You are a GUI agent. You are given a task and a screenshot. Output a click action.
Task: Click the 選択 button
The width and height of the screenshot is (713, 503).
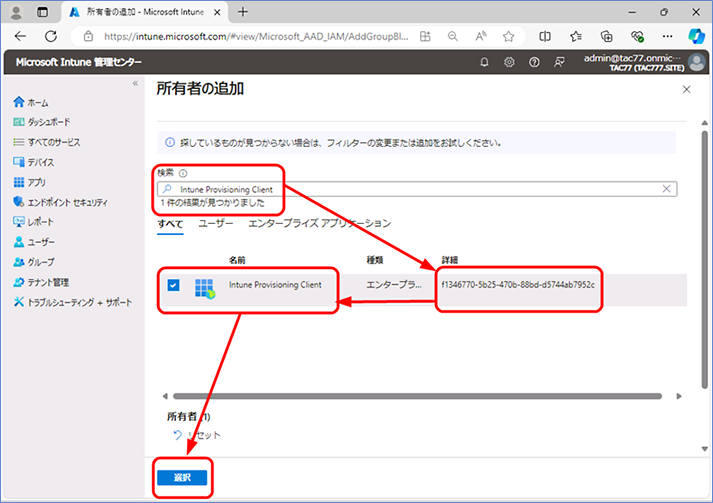[x=182, y=478]
